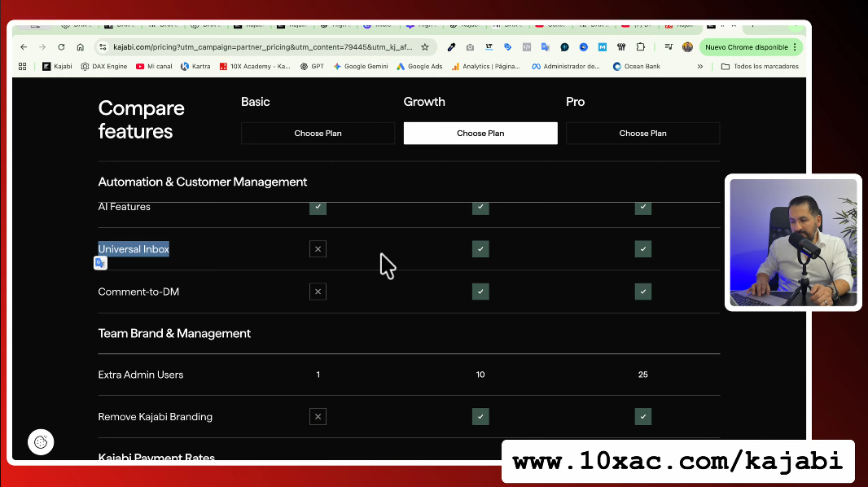868x487 pixels.
Task: Open Google Translate extension in toolbar
Action: pos(546,47)
